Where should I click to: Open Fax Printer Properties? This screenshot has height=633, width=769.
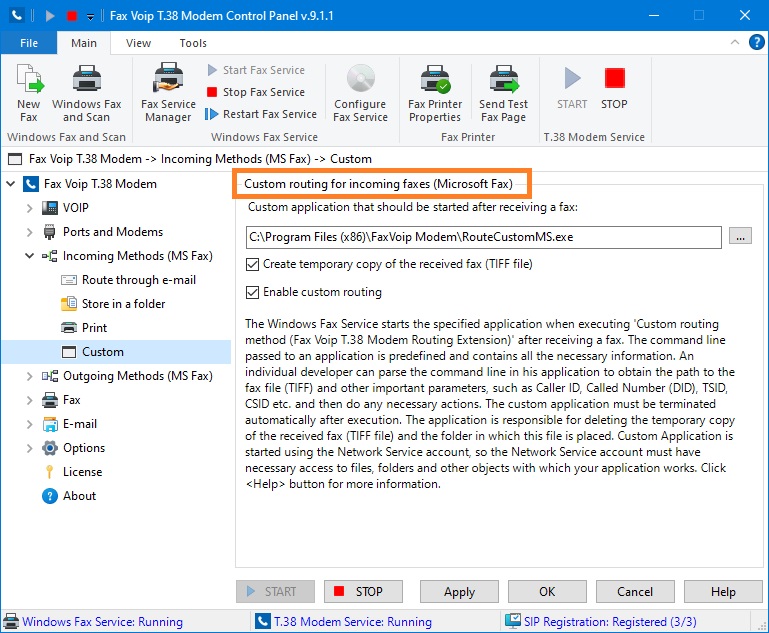[x=435, y=93]
